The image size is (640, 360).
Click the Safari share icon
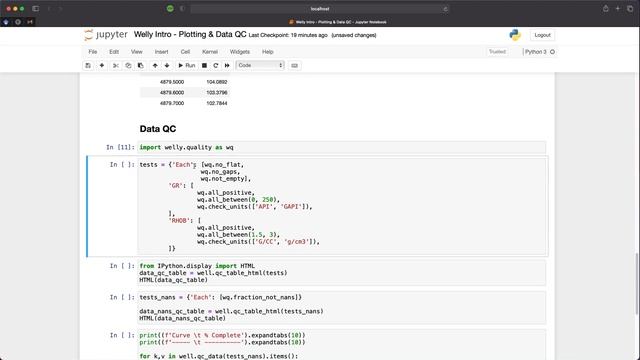point(605,9)
